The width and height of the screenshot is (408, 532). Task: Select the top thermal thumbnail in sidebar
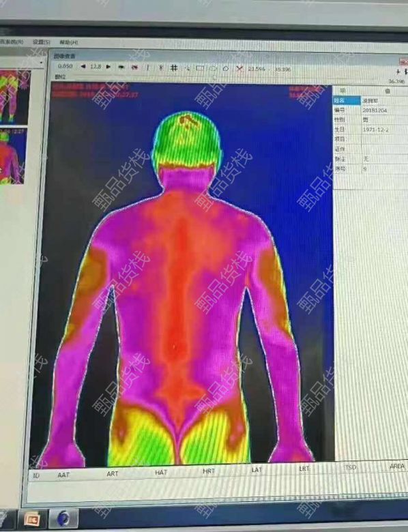(14, 97)
